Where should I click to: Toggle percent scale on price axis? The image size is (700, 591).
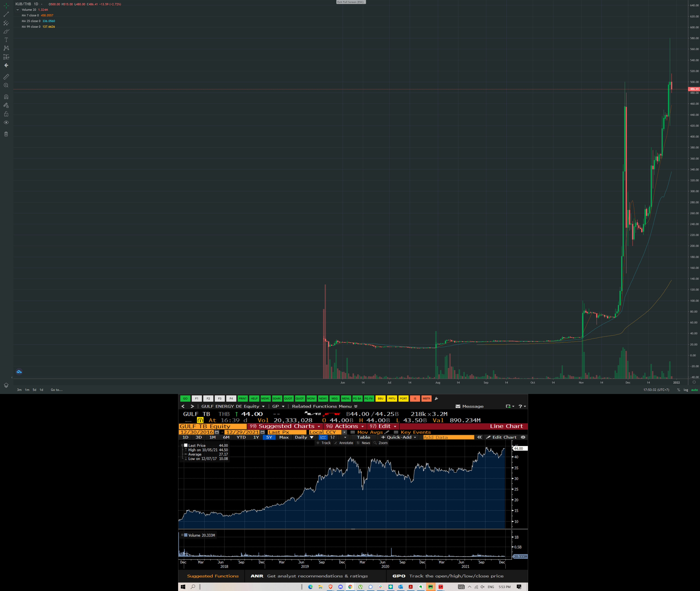click(678, 390)
